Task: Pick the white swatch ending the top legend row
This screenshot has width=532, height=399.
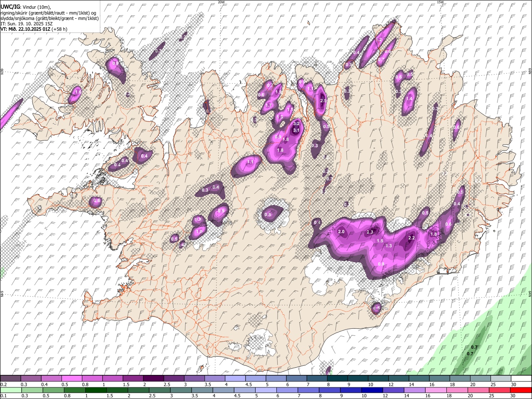Action: (520, 379)
